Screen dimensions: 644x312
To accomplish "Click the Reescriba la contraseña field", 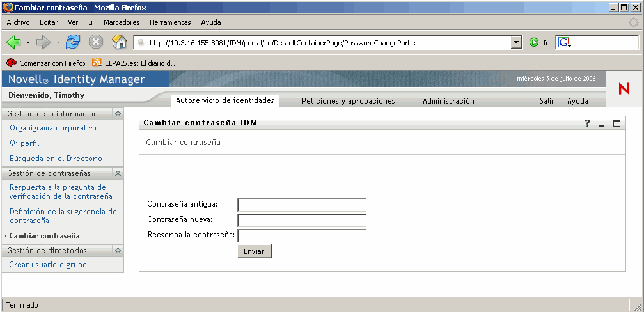I will point(302,236).
